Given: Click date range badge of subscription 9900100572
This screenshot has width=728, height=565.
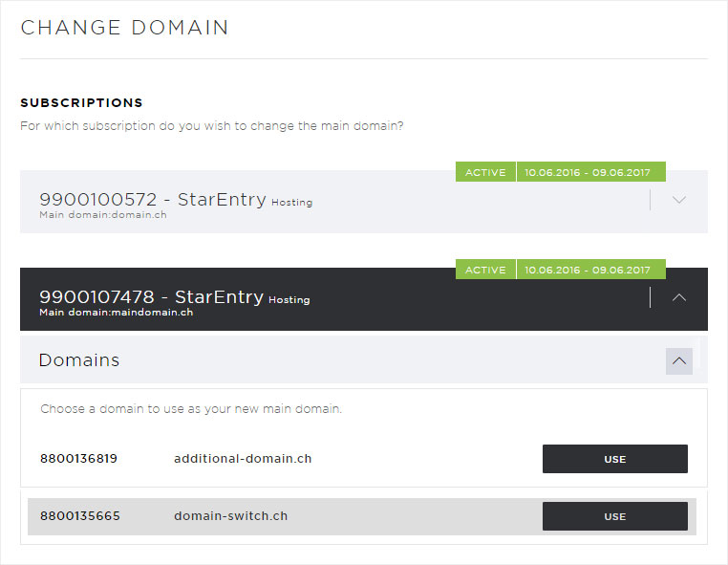Looking at the screenshot, I should 591,172.
